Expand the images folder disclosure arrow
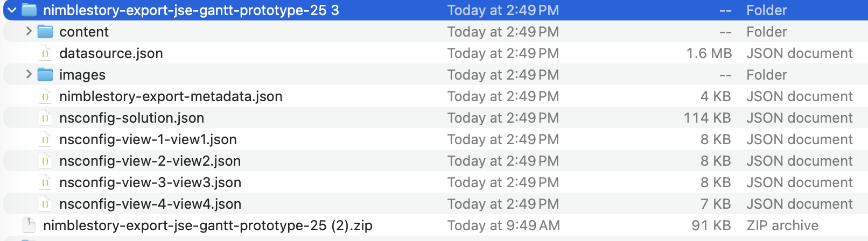Viewport: 868px width, 241px height. (x=29, y=74)
